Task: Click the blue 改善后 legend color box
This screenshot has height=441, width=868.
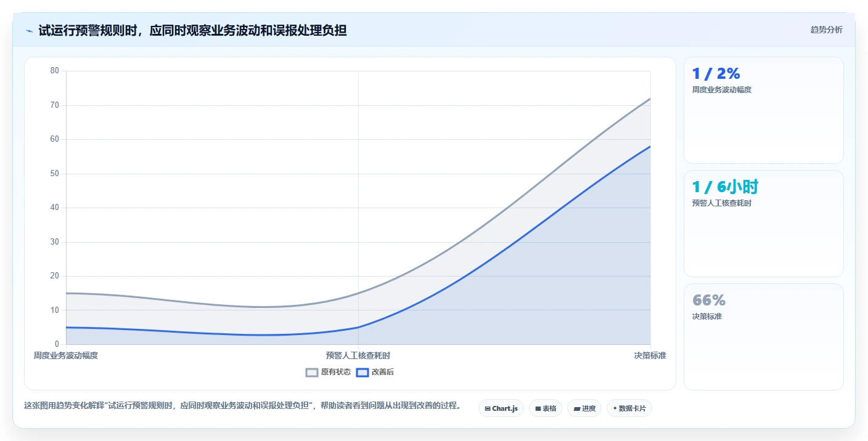Action: (x=362, y=372)
